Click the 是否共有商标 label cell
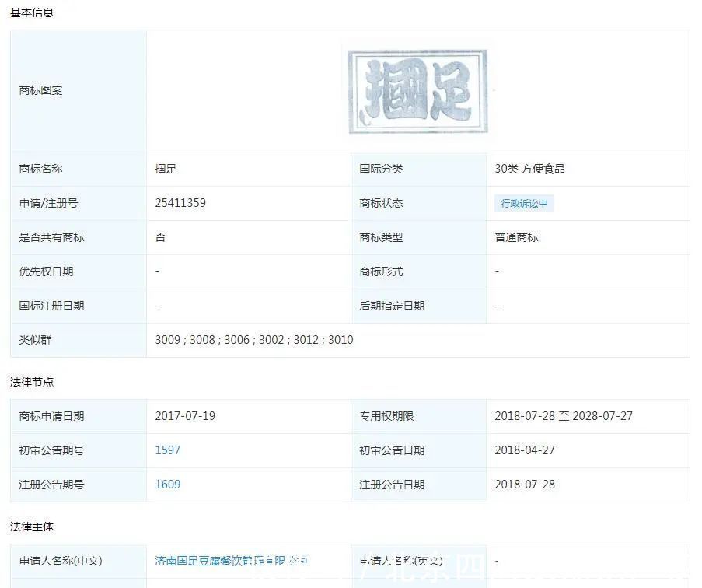 pos(79,237)
